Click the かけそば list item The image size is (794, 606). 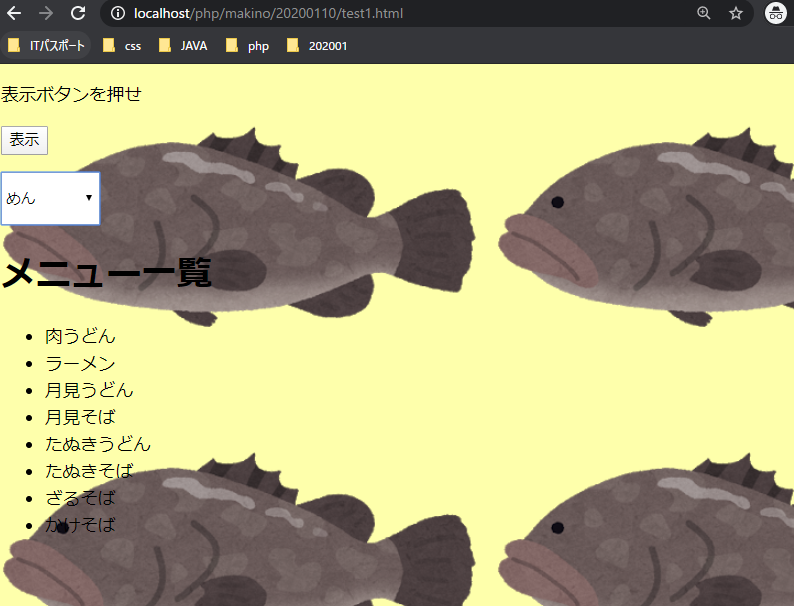click(80, 525)
